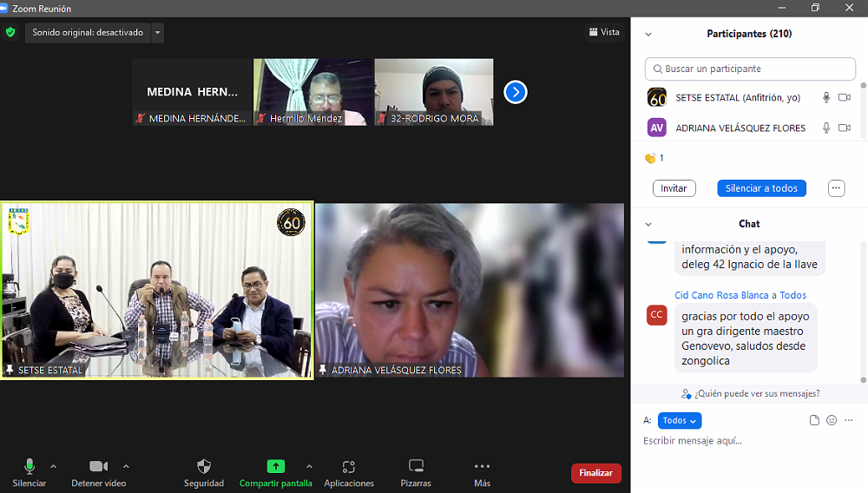Open the Todos recipient dropdown
This screenshot has width=868, height=493.
tap(679, 420)
